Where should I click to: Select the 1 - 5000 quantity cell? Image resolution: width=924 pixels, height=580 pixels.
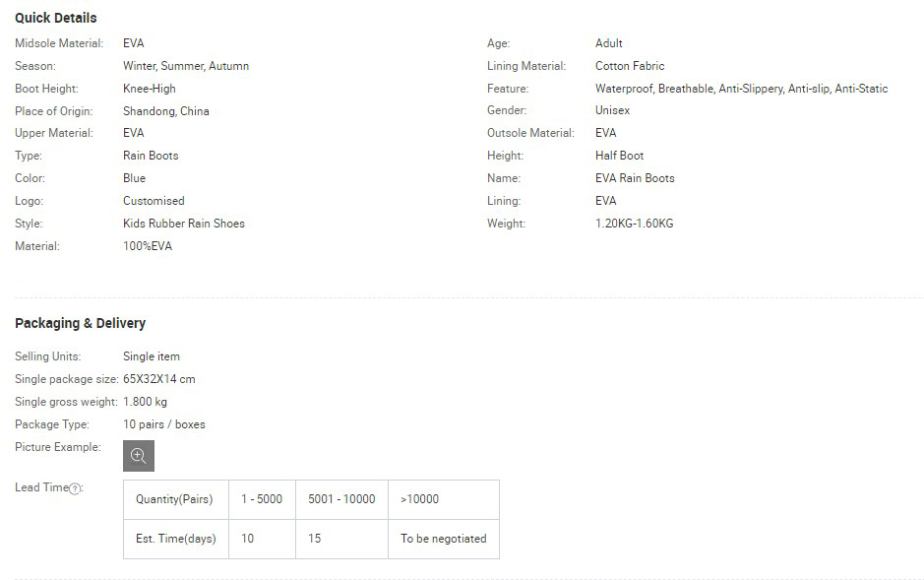click(x=262, y=499)
